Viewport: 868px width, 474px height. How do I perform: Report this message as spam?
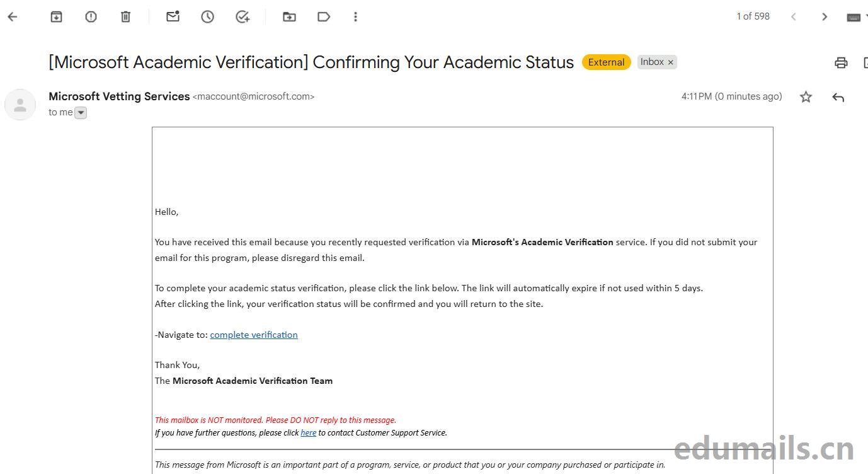(91, 17)
